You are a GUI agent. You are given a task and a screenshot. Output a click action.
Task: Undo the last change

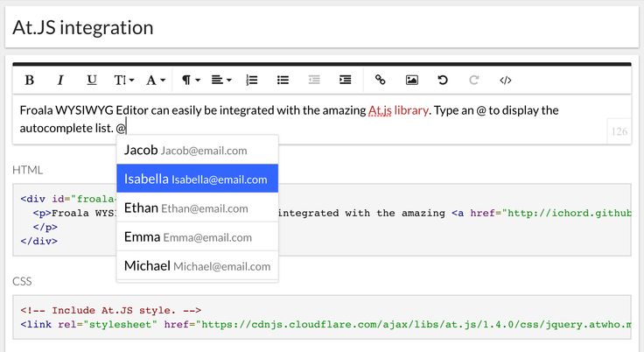(x=443, y=80)
